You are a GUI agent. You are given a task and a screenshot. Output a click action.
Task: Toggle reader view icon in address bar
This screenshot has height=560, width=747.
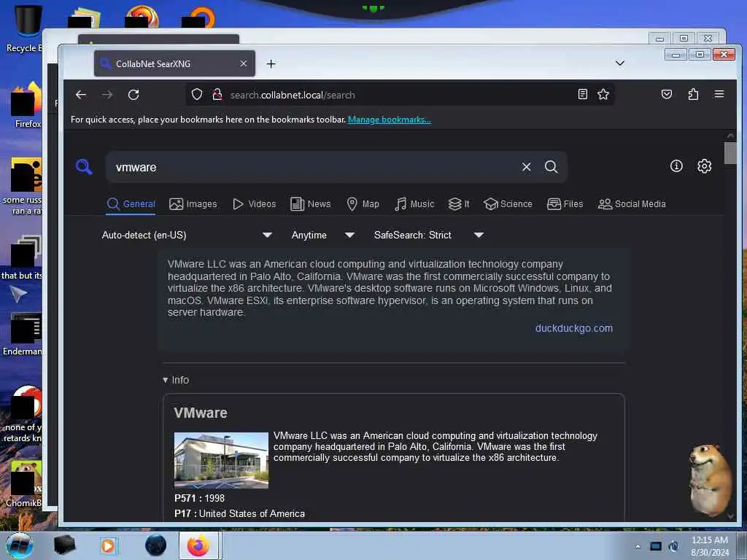(582, 94)
